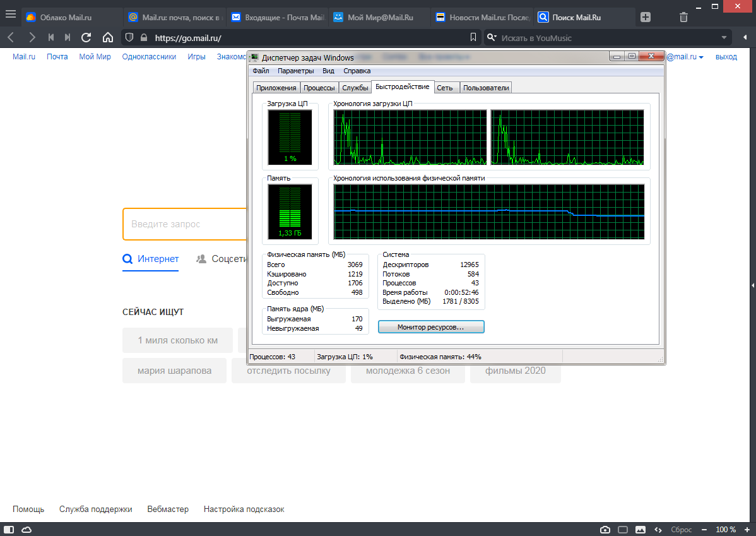756x536 pixels.
Task: Open the Параметры menu in Task Manager
Action: [x=295, y=71]
